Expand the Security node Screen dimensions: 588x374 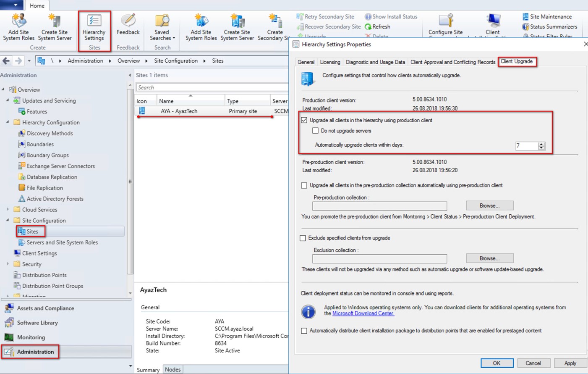point(8,264)
